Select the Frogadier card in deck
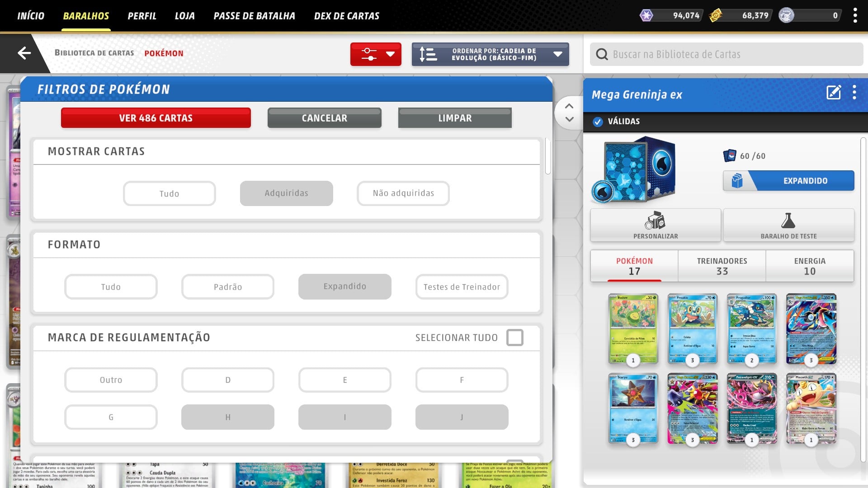Image resolution: width=868 pixels, height=488 pixels. (x=752, y=328)
